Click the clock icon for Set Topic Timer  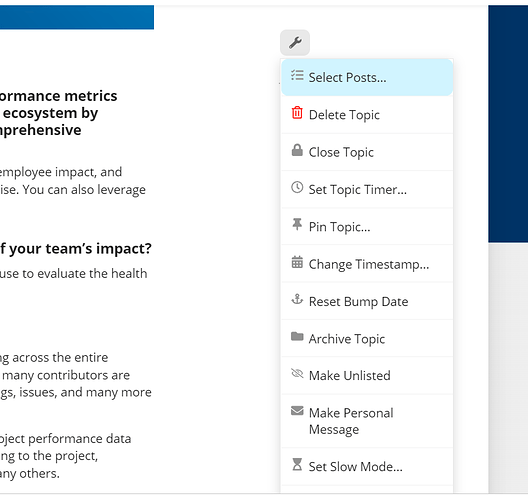(297, 187)
